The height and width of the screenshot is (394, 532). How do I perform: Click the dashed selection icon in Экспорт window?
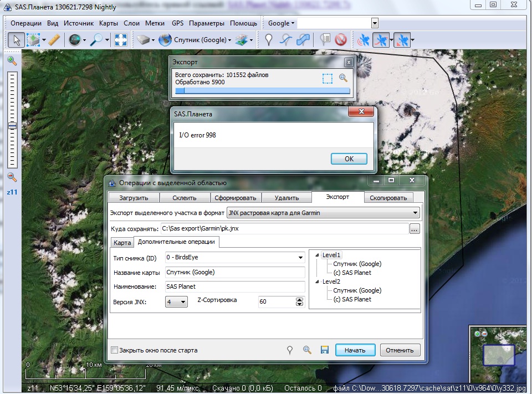coord(328,78)
